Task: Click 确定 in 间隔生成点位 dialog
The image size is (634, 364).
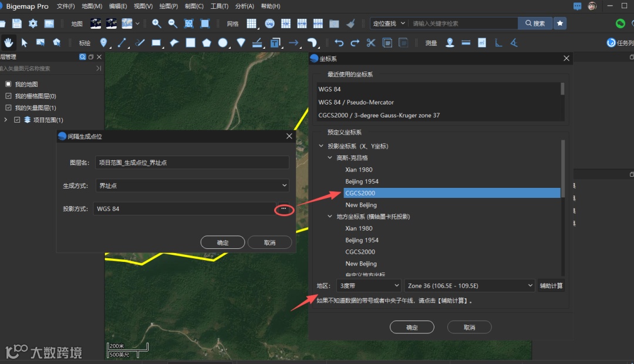Action: (223, 242)
